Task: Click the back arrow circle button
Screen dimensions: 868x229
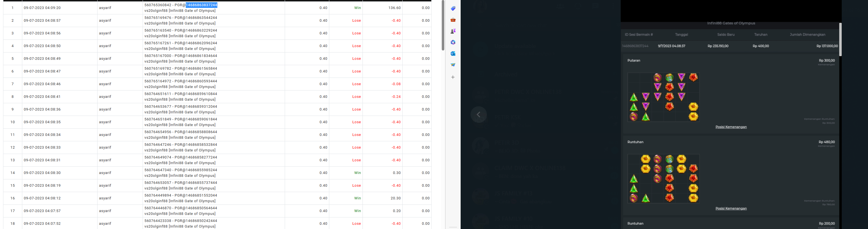Action: pos(478,115)
